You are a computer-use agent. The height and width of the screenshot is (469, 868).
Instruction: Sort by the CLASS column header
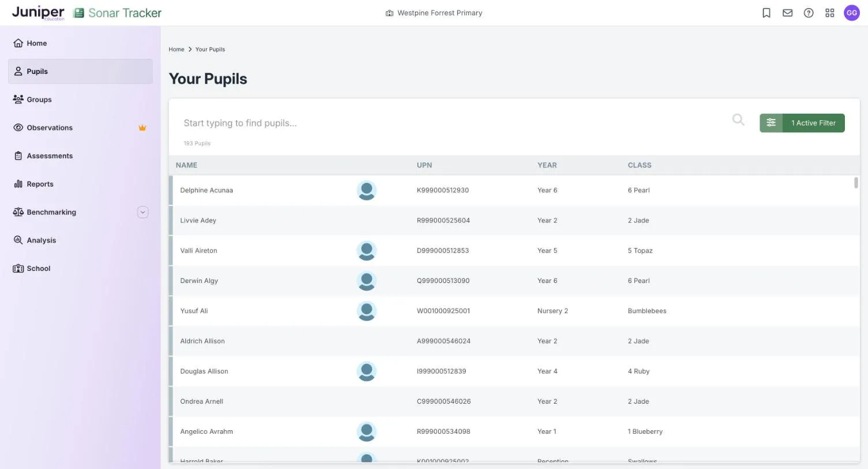tap(639, 165)
